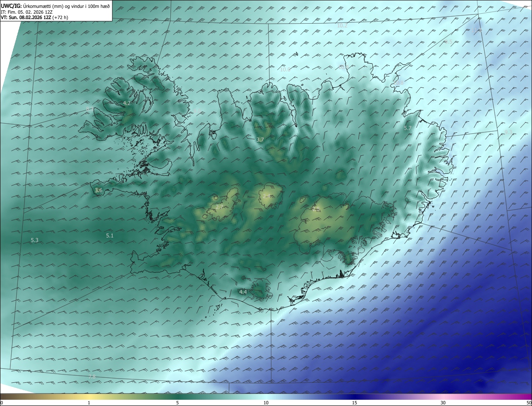The height and width of the screenshot is (406, 532).
Task: Click the 2.4 value label on the glacier
Action: coord(266,196)
